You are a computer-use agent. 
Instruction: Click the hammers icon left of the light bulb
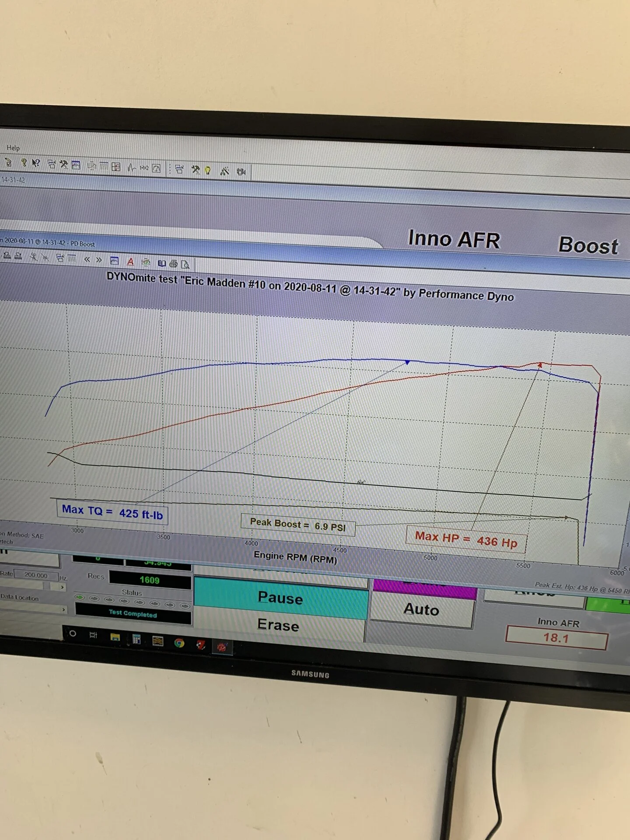click(x=196, y=170)
